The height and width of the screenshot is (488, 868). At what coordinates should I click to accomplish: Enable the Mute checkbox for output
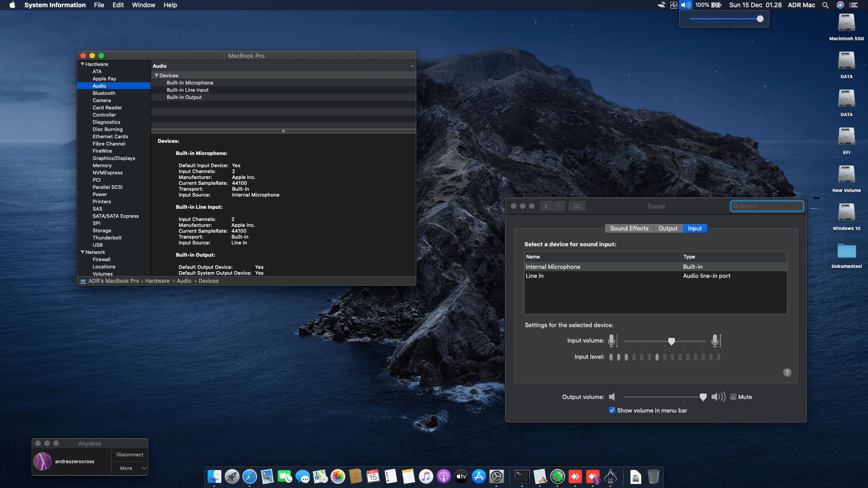pyautogui.click(x=734, y=397)
